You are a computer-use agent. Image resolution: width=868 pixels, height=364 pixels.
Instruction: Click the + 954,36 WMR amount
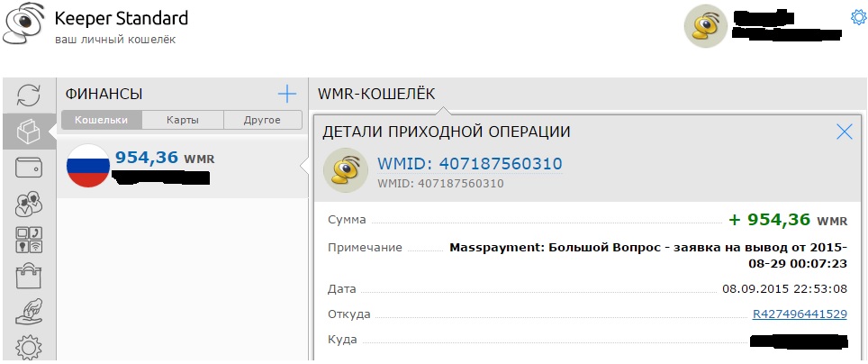tap(788, 220)
